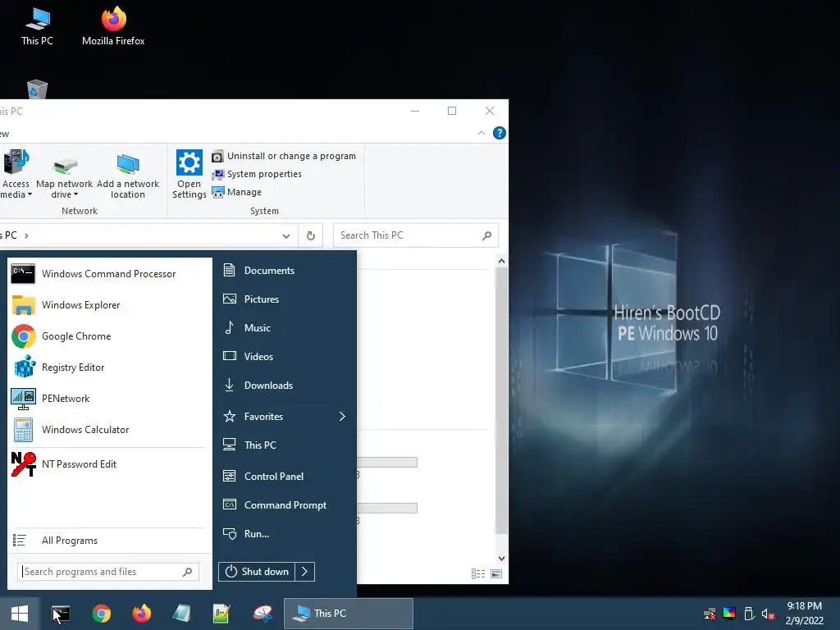Expand address bar history dropdown
The image size is (840, 630).
click(286, 235)
